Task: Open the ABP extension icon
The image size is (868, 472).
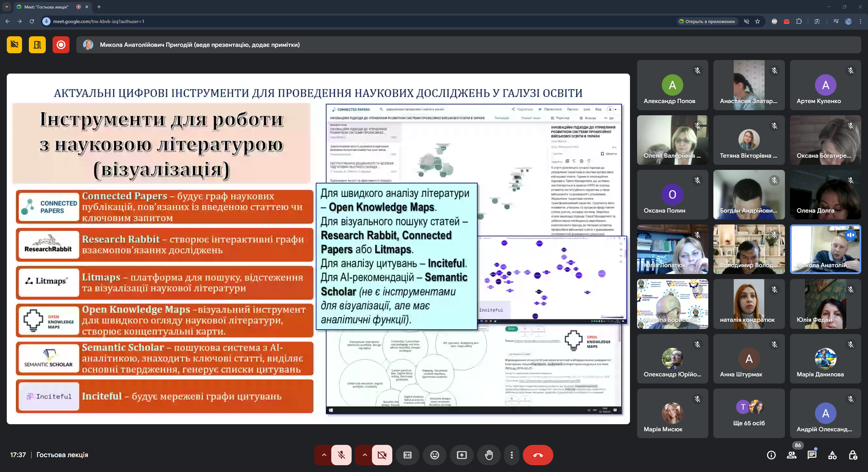Action: point(774,21)
